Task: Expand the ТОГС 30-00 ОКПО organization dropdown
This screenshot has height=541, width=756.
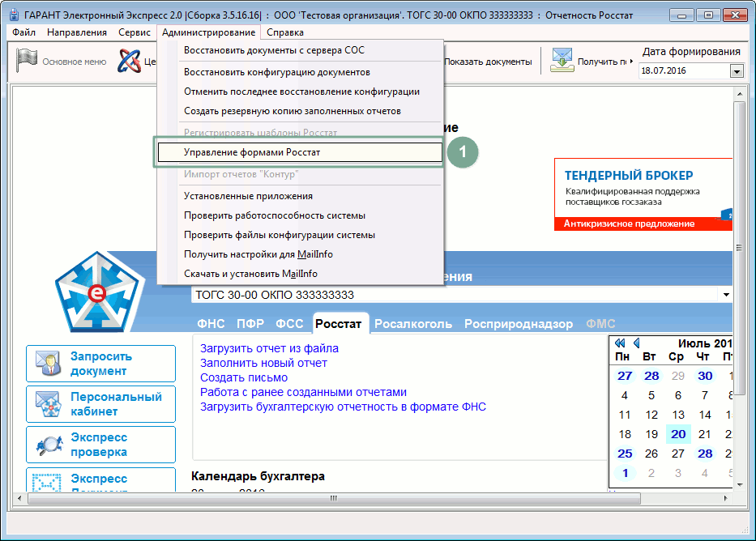Action: 726,295
